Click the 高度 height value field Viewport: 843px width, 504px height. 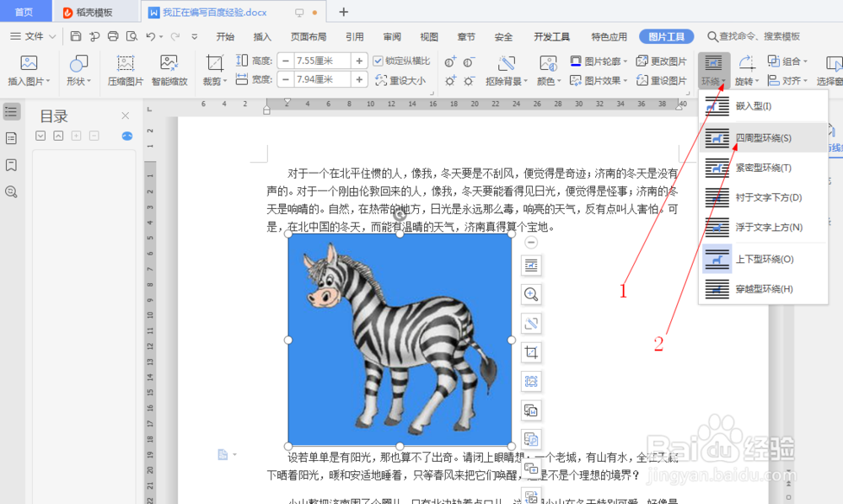pyautogui.click(x=321, y=61)
